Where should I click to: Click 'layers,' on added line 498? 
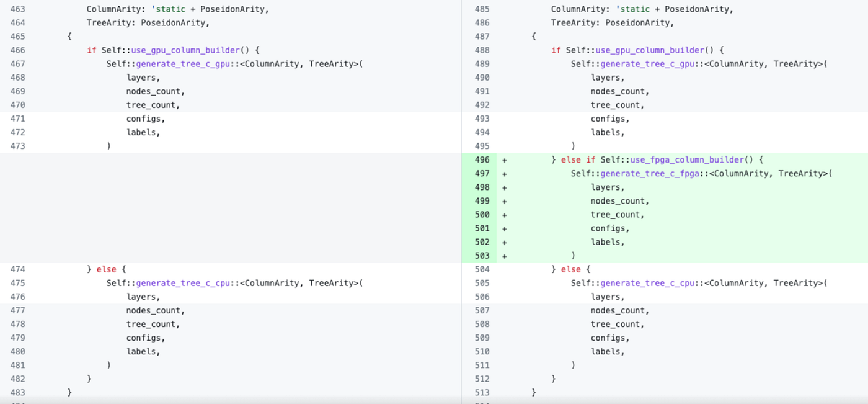coord(608,187)
